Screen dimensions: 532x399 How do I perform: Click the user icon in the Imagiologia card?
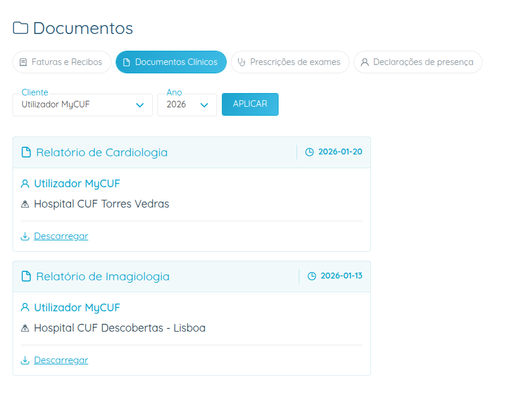(x=25, y=308)
